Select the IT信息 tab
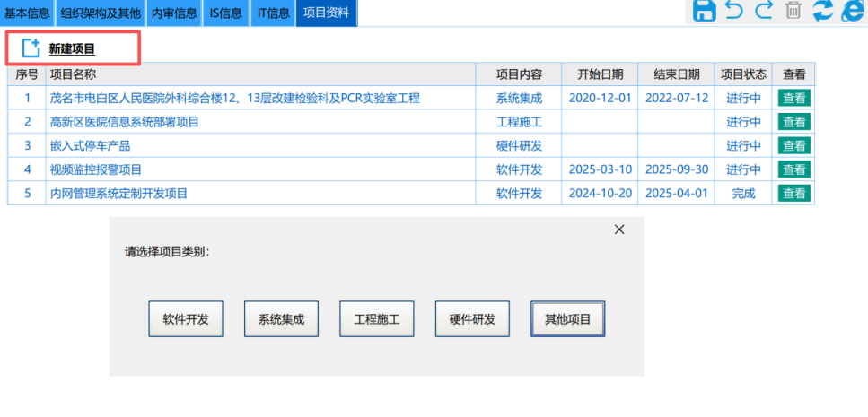This screenshot has width=868, height=417. [274, 13]
